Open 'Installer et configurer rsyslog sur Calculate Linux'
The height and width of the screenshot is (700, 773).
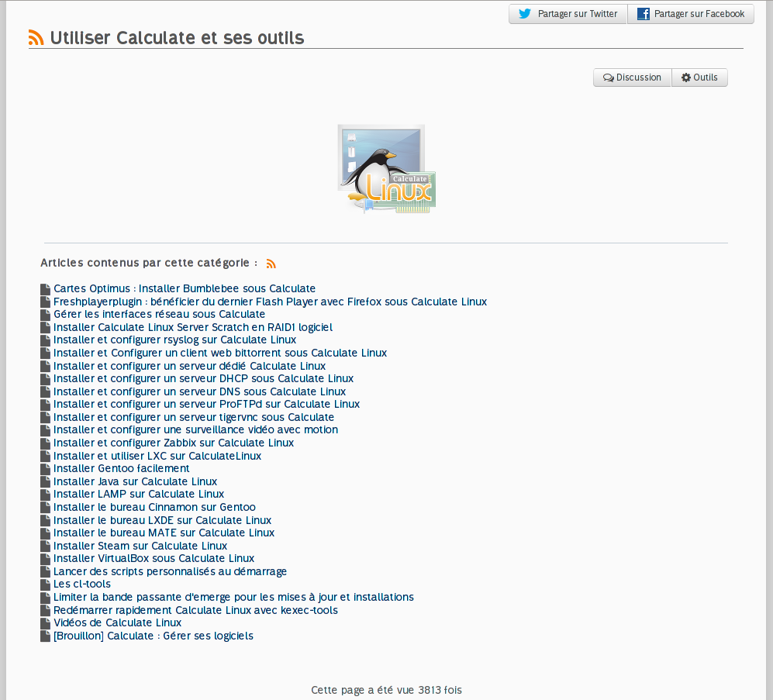tap(174, 340)
